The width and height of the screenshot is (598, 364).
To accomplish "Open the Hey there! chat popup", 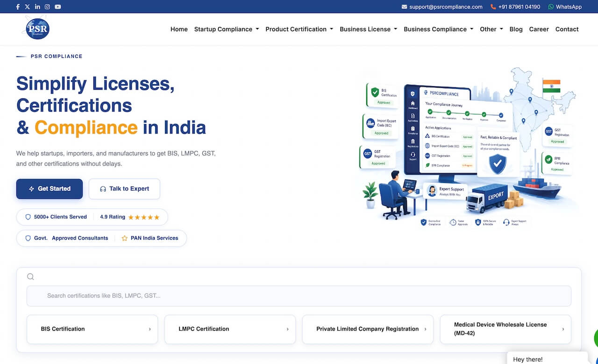I will point(547,358).
